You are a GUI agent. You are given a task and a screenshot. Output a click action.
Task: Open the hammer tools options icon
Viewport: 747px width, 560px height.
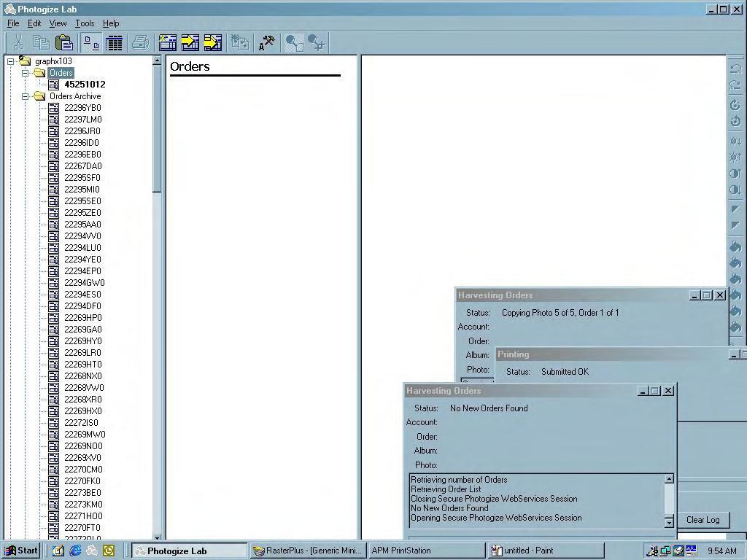pos(267,43)
